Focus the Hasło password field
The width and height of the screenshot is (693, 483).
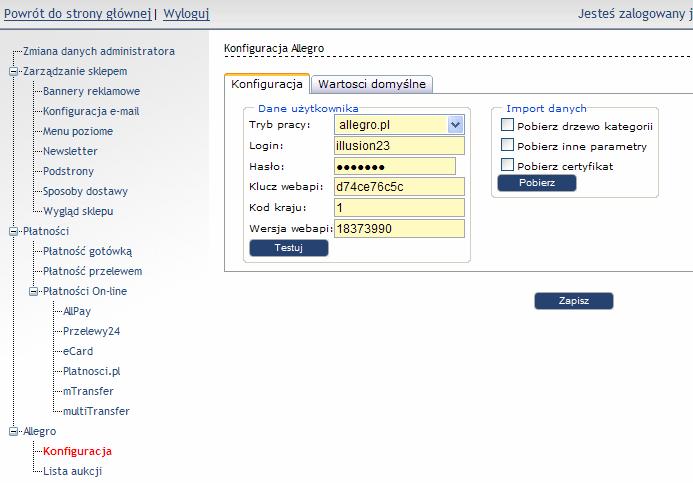pos(395,166)
